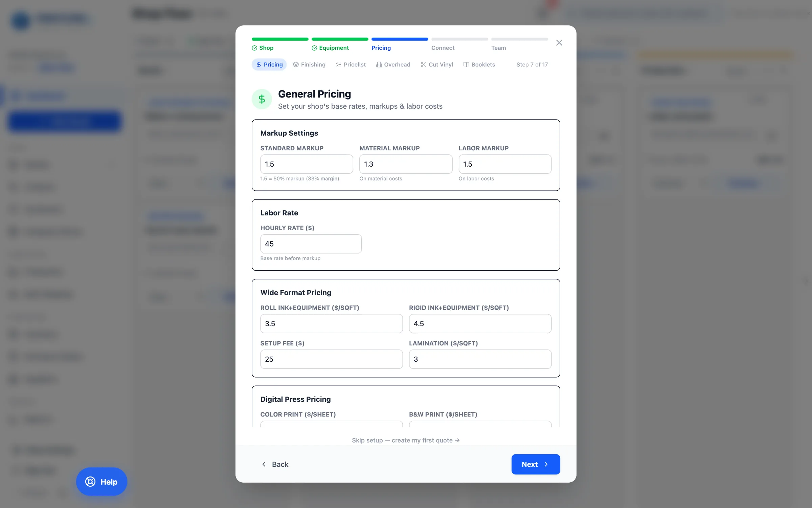Go Back to the previous step
The image size is (812, 508).
275,464
